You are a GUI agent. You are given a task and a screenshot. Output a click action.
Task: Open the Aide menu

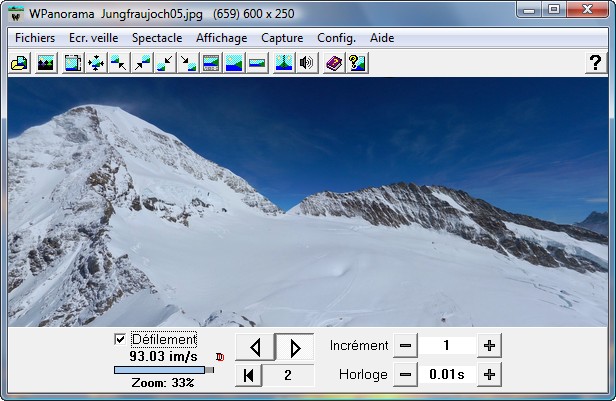(x=382, y=38)
